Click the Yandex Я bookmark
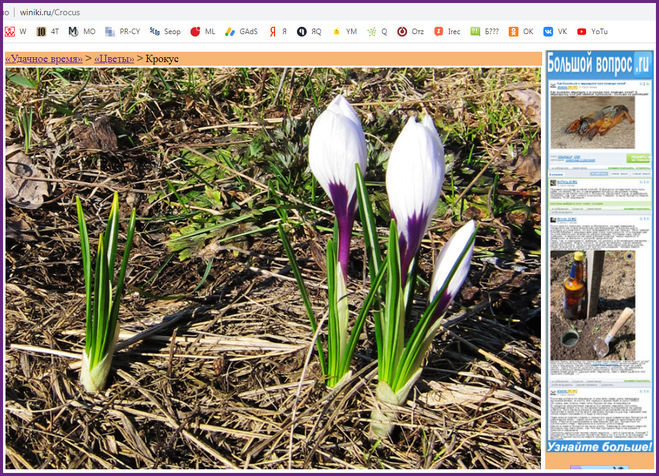659x476 pixels. pos(278,32)
